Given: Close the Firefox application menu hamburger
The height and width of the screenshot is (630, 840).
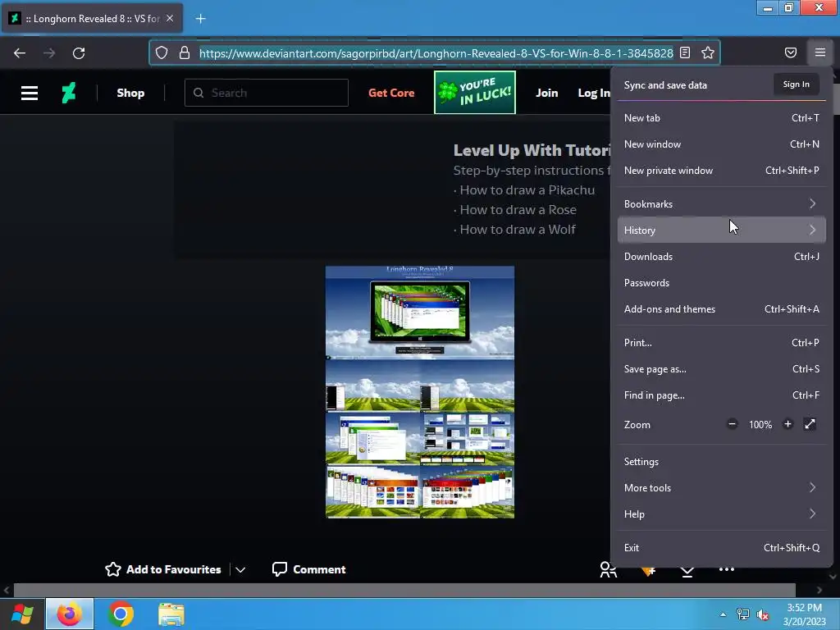Looking at the screenshot, I should 820,52.
